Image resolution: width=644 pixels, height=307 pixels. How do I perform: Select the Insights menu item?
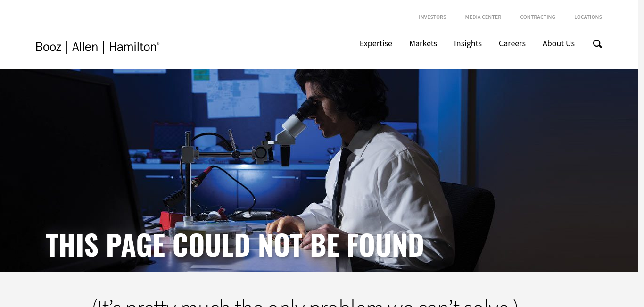click(x=468, y=43)
